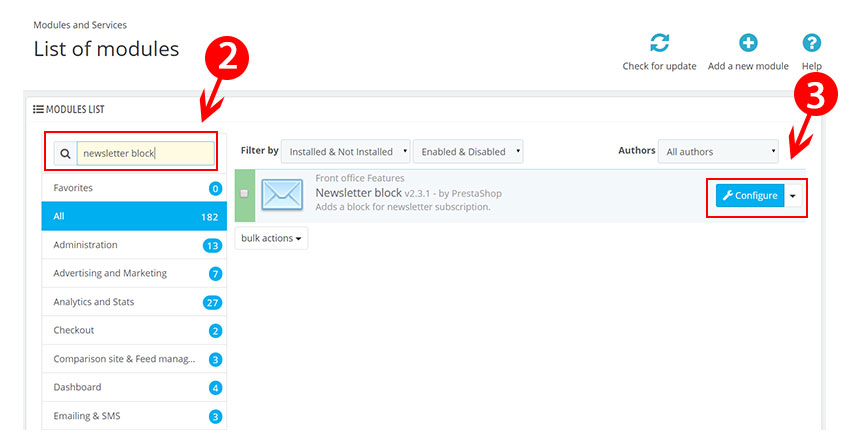Click the module search input field

point(145,153)
